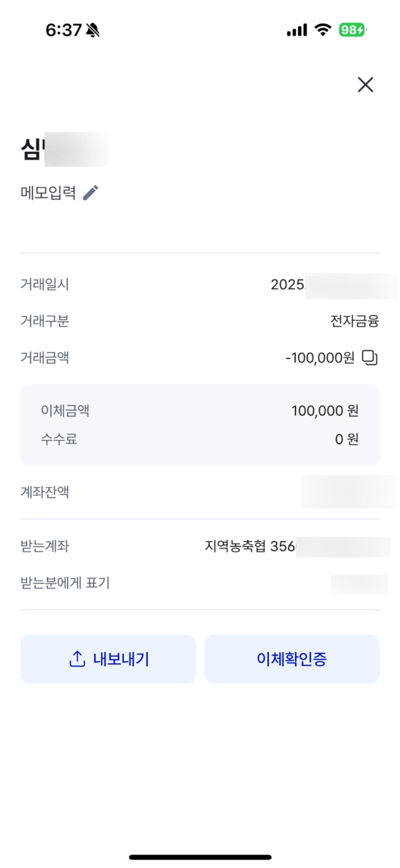Close the transaction detail screen
The height and width of the screenshot is (868, 400).
(365, 85)
